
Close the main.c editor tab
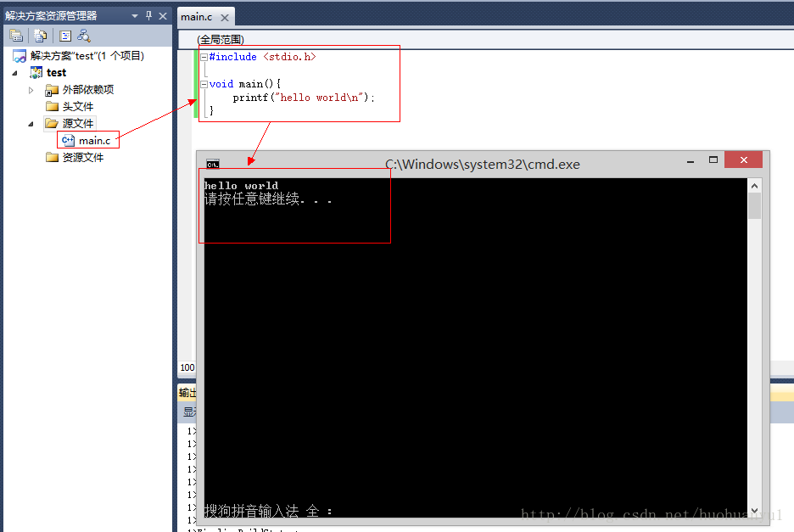tap(225, 18)
